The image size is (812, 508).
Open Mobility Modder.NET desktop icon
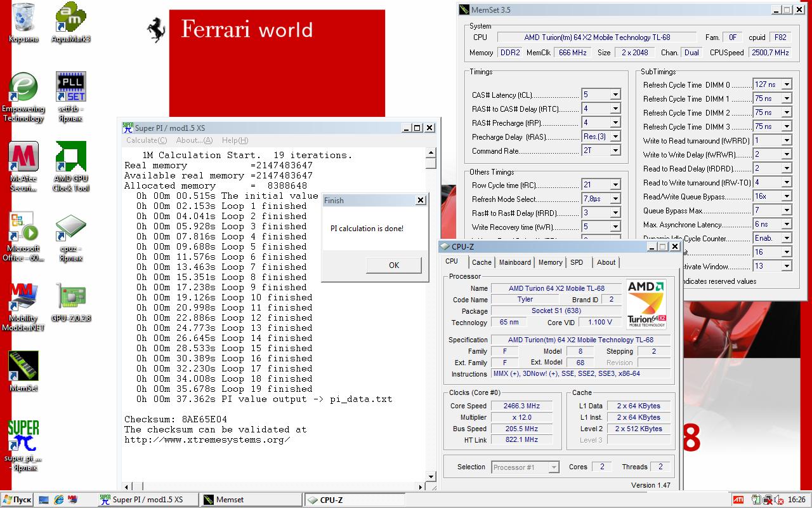coord(23,307)
